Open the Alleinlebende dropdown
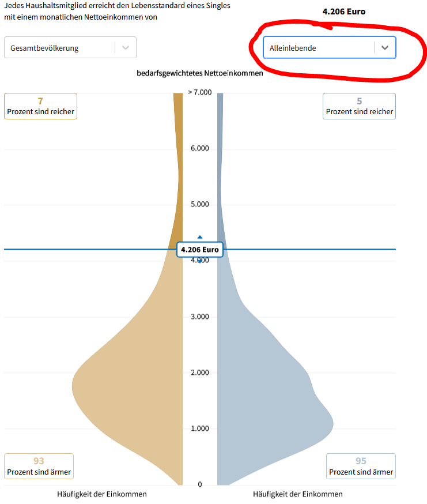This screenshot has width=427, height=504. coord(318,48)
